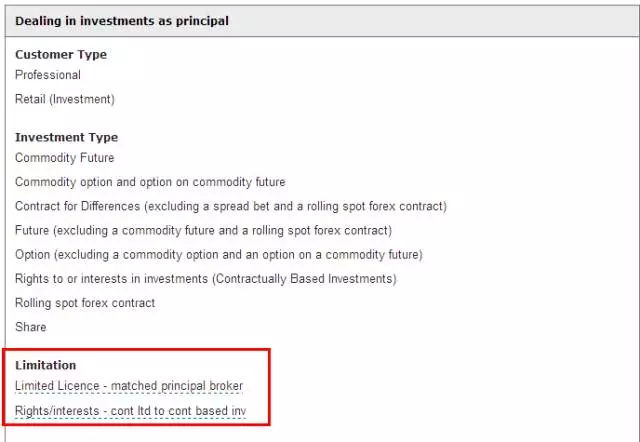Click the 'Investment Type' section heading
This screenshot has width=640, height=442.
click(x=67, y=137)
